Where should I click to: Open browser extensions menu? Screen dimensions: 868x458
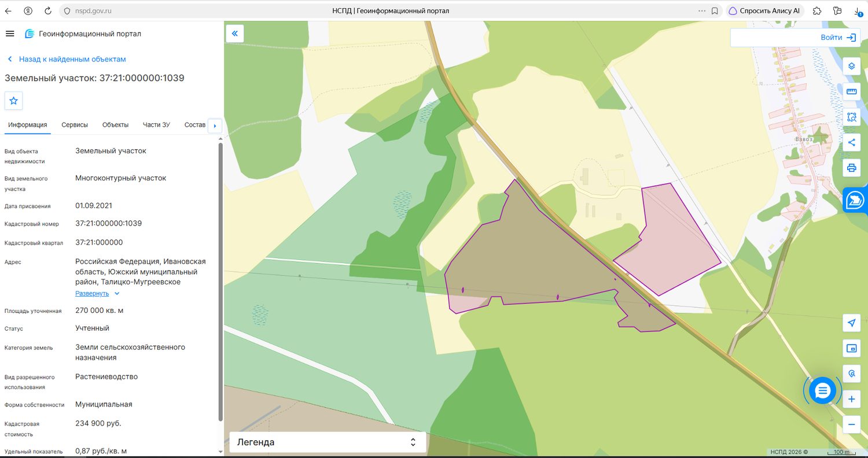(x=817, y=11)
